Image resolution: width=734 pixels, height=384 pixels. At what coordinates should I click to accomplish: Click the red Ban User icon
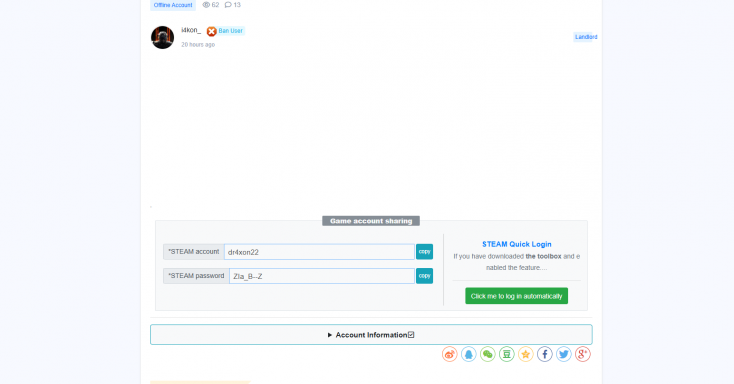tap(212, 31)
